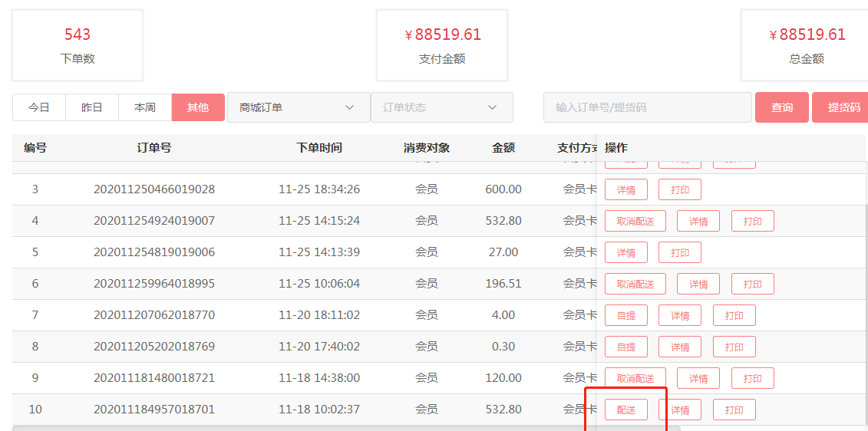The width and height of the screenshot is (868, 431).
Task: Open 详情 for order 202011181480018721
Action: 698,379
